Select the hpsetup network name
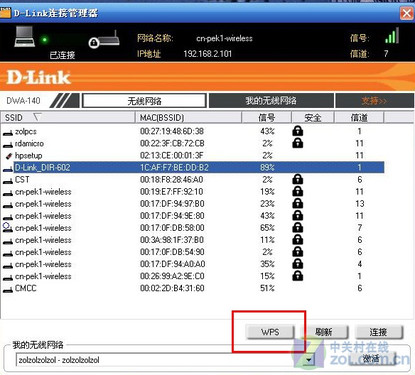Viewport: 415px width, 375px height. (x=29, y=156)
